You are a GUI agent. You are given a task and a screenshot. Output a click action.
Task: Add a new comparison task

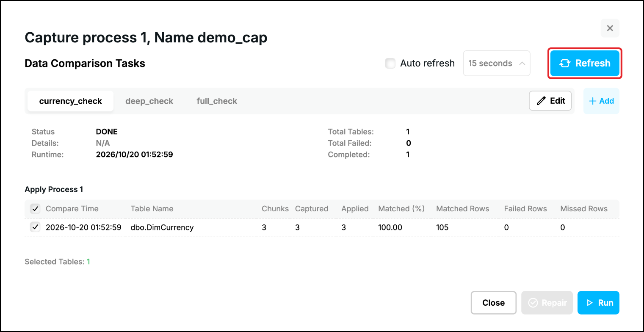point(601,101)
